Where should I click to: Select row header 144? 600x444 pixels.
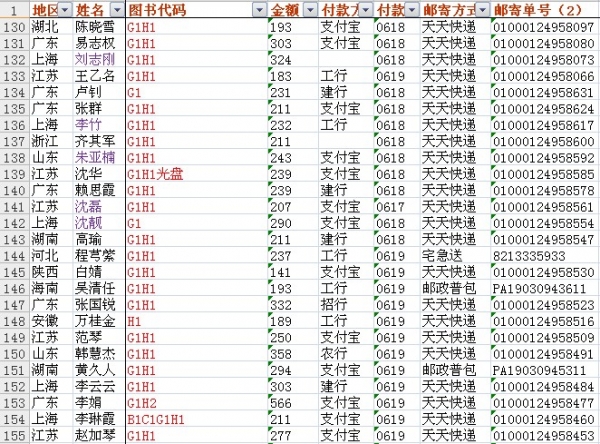point(14,255)
